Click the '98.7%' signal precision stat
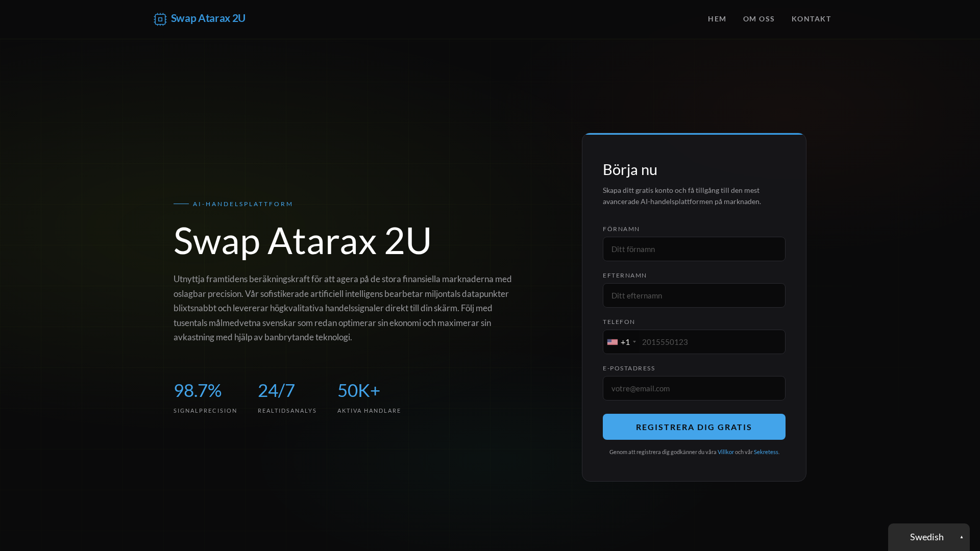The height and width of the screenshot is (551, 980). coord(198,390)
